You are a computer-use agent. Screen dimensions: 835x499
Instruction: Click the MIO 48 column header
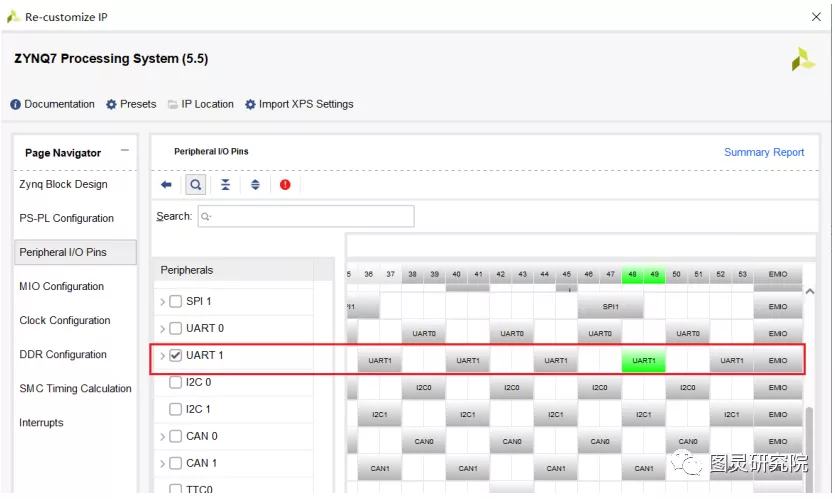tap(633, 274)
